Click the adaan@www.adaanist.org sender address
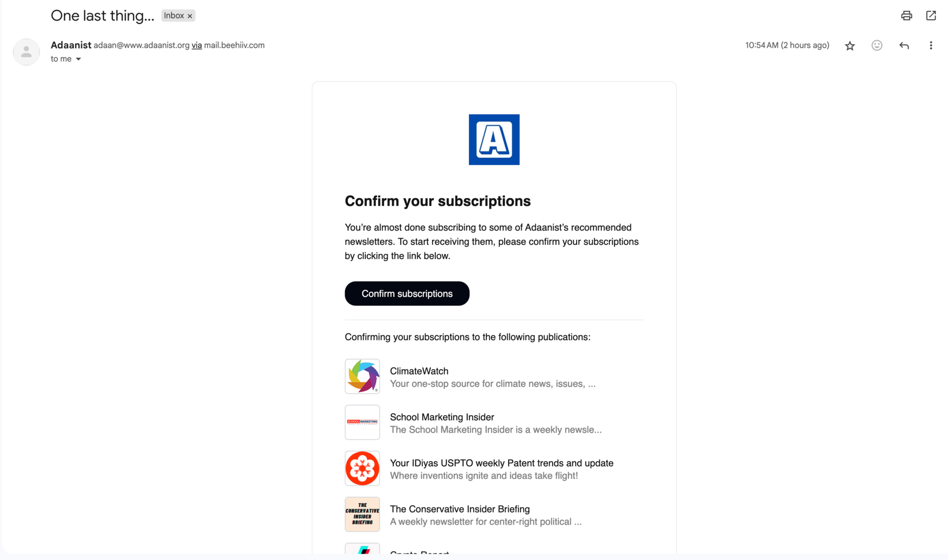948x560 pixels. [142, 45]
